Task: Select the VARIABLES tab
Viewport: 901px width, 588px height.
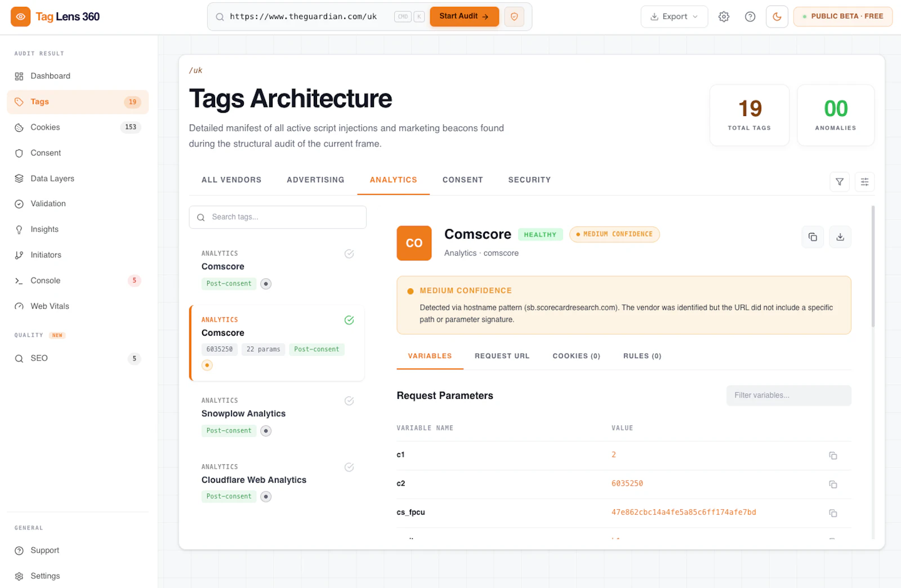Action: (430, 357)
